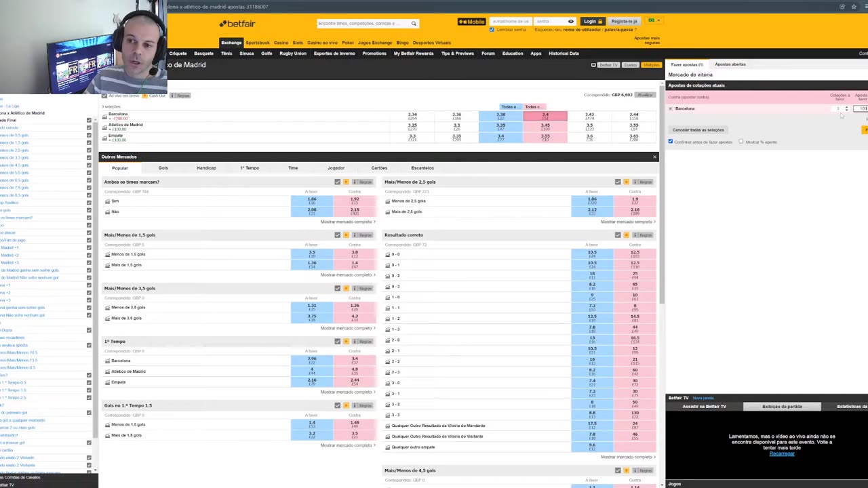This screenshot has height=488, width=868.
Task: Switch to the Escanteios tab
Action: (x=422, y=168)
